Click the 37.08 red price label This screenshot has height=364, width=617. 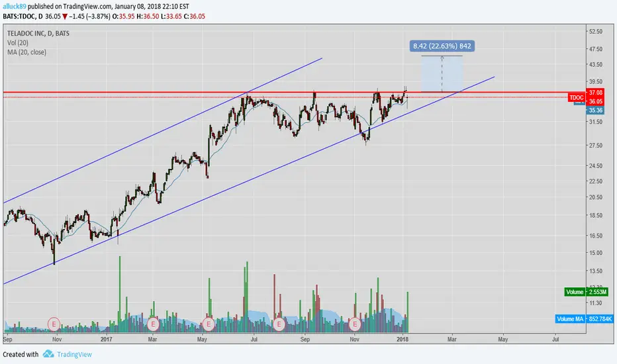click(595, 93)
